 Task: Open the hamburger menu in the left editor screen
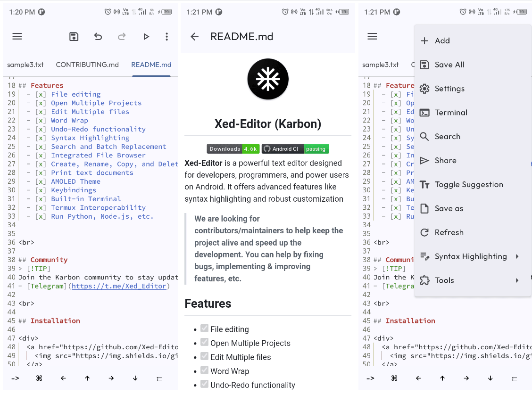click(x=17, y=36)
